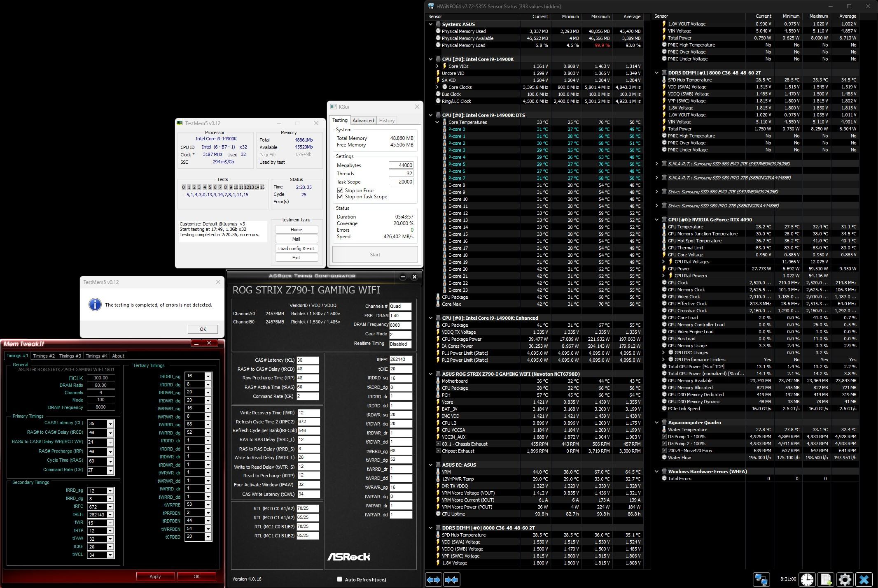The height and width of the screenshot is (588, 878).
Task: Collapse the Core Temperatures tree
Action: tap(437, 122)
